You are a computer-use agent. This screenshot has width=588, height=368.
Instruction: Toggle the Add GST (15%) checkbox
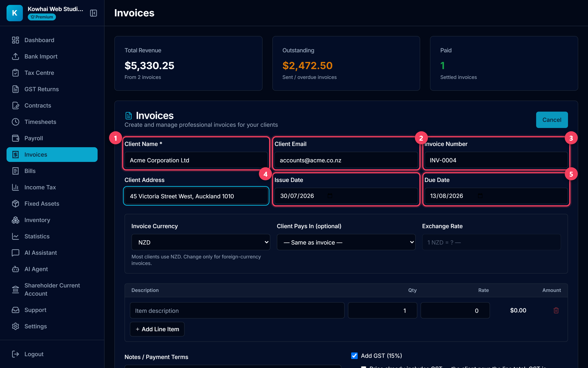click(354, 356)
